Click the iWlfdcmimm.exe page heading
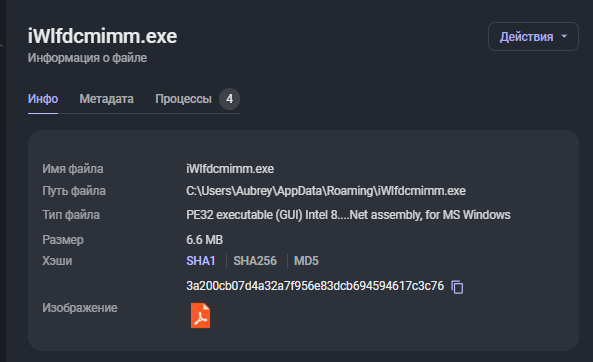The height and width of the screenshot is (362, 593). tap(102, 36)
